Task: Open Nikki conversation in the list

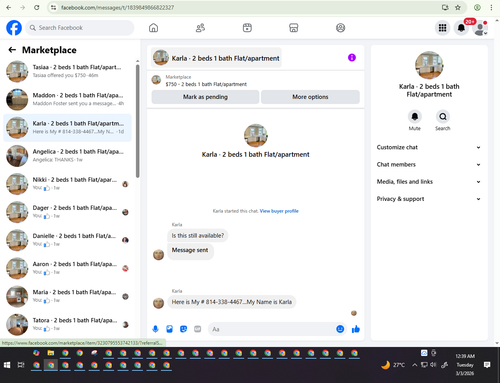Action: pos(67,184)
